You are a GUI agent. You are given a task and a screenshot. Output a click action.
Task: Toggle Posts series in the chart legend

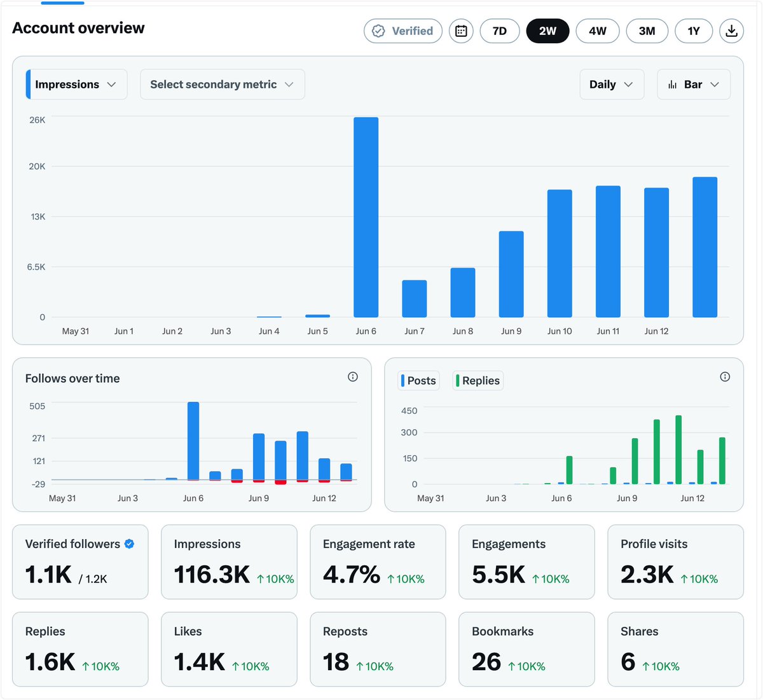click(418, 381)
